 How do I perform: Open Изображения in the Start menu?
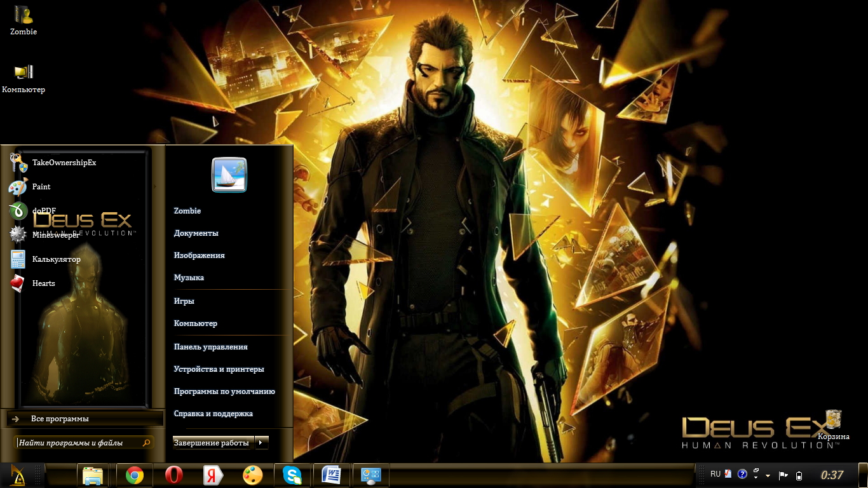point(200,255)
